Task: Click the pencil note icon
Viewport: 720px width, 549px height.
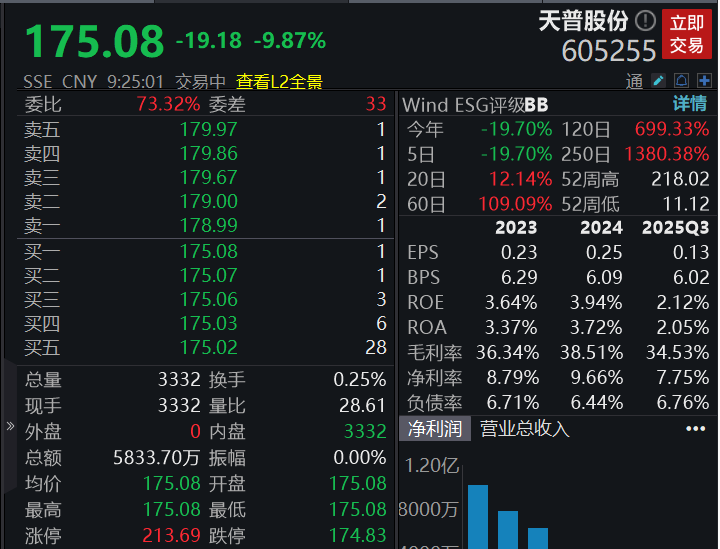Action: [x=659, y=80]
